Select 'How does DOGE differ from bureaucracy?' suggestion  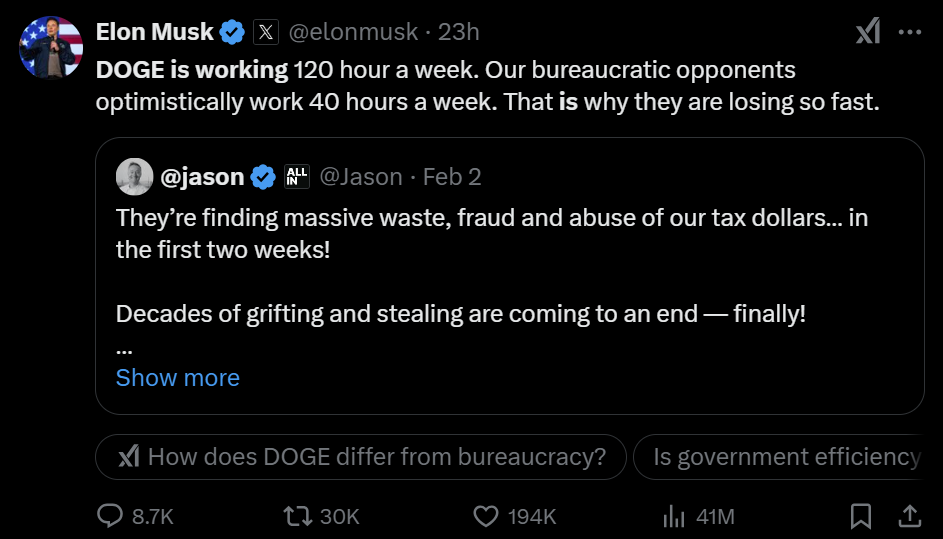pos(361,457)
